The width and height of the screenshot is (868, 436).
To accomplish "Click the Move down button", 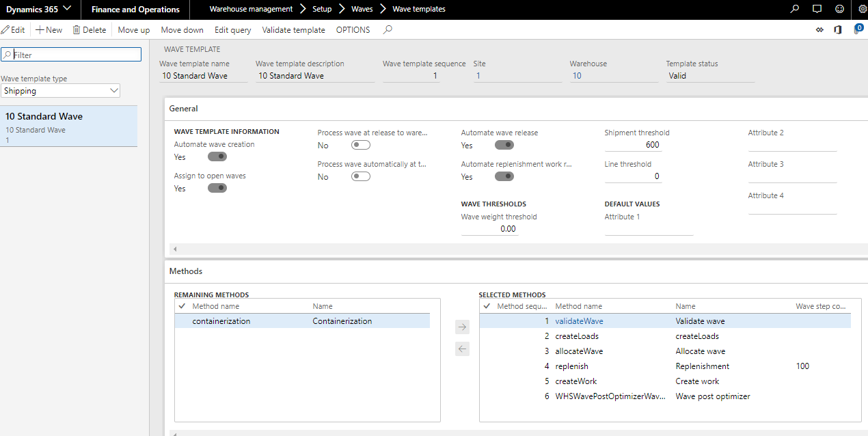I will 182,29.
